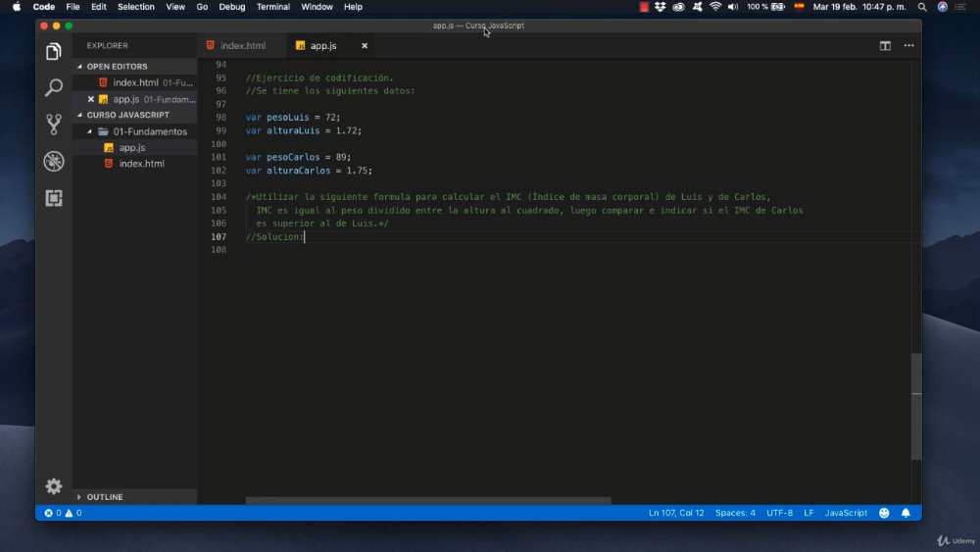This screenshot has height=552, width=980.
Task: Open Notification Center icon
Action: pos(960,7)
